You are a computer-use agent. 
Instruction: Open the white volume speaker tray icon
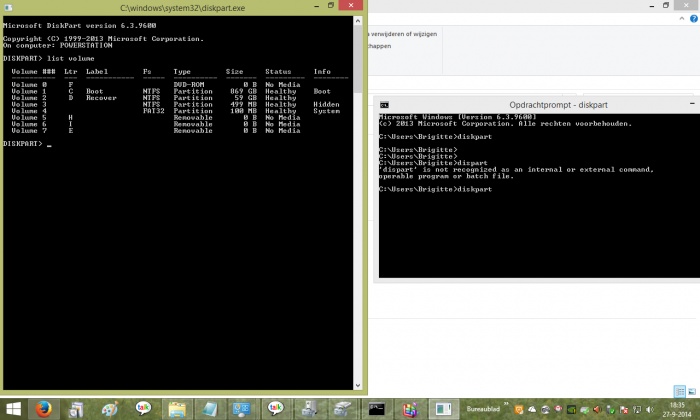coord(650,409)
